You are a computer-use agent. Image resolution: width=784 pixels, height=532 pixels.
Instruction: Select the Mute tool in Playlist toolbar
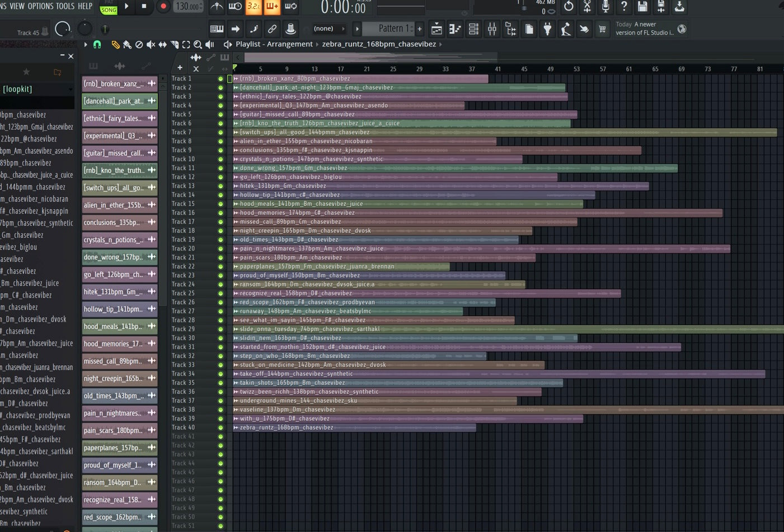[151, 44]
